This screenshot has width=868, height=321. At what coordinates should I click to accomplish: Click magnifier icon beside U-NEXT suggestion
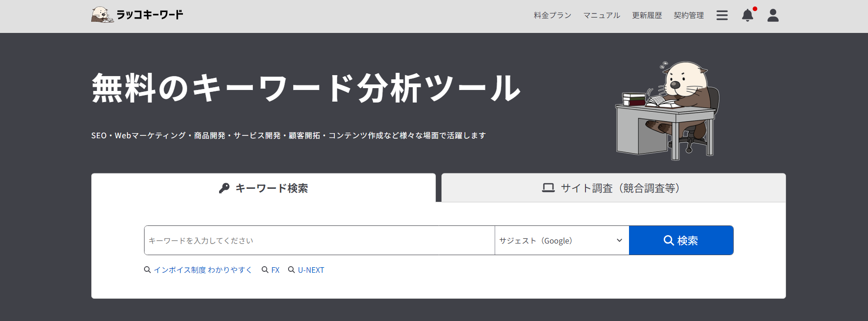point(291,270)
